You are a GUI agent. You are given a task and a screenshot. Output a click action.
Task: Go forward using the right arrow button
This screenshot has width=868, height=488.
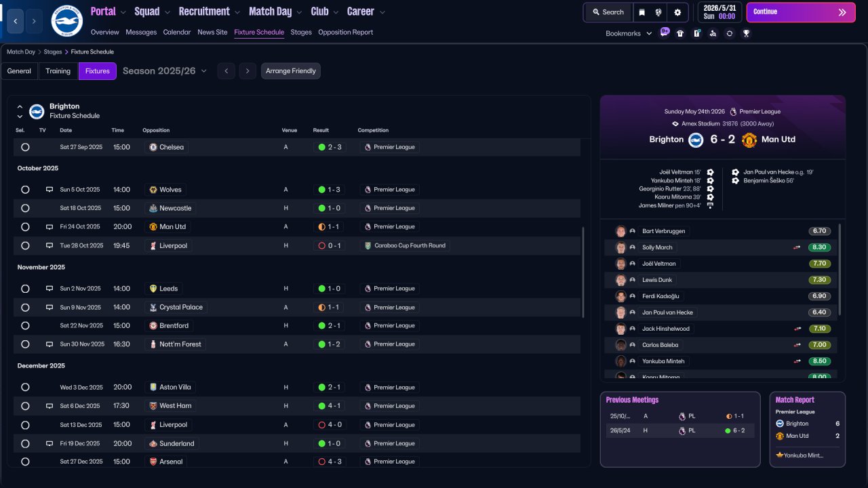[x=35, y=21]
